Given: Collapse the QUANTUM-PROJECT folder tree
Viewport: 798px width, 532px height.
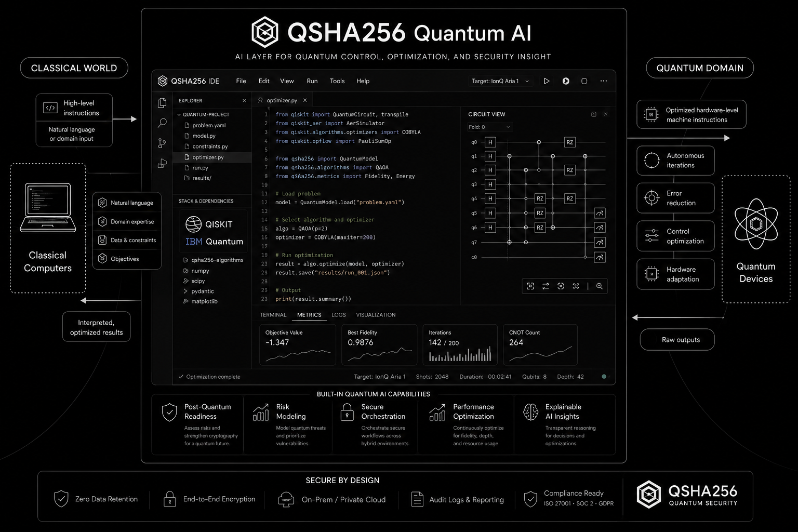Looking at the screenshot, I should click(x=179, y=114).
